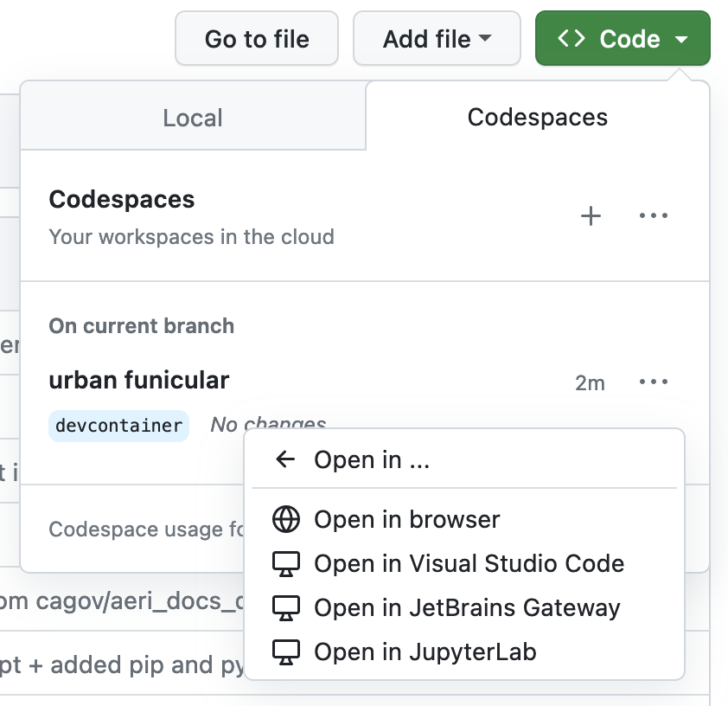Image resolution: width=728 pixels, height=706 pixels.
Task: Click the plus icon to create a codespace
Action: (x=591, y=216)
